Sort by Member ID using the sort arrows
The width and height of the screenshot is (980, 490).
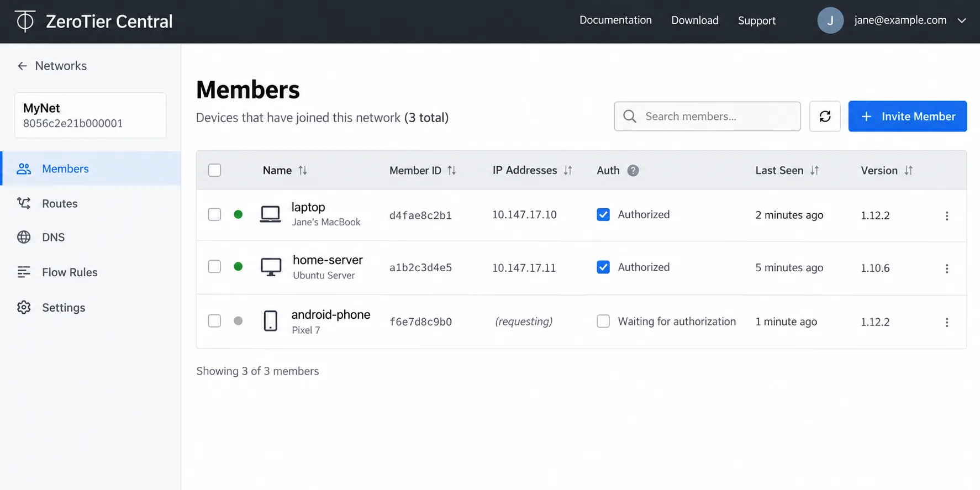(x=452, y=171)
